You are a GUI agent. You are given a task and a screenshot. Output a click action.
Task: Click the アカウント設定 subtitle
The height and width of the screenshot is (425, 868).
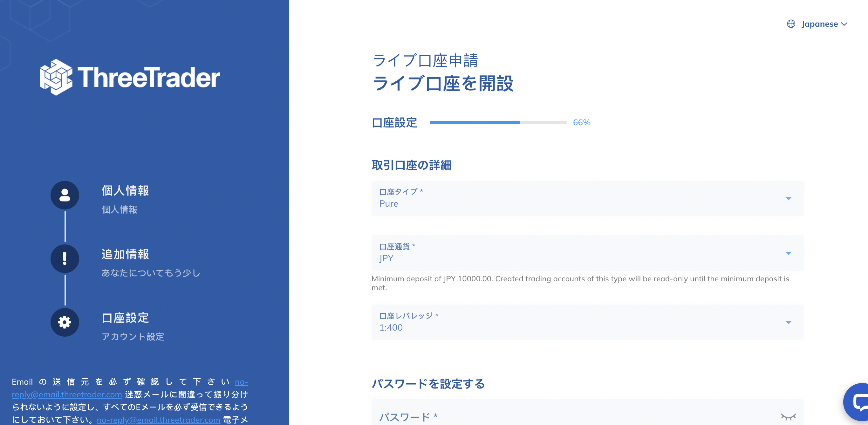coord(133,336)
